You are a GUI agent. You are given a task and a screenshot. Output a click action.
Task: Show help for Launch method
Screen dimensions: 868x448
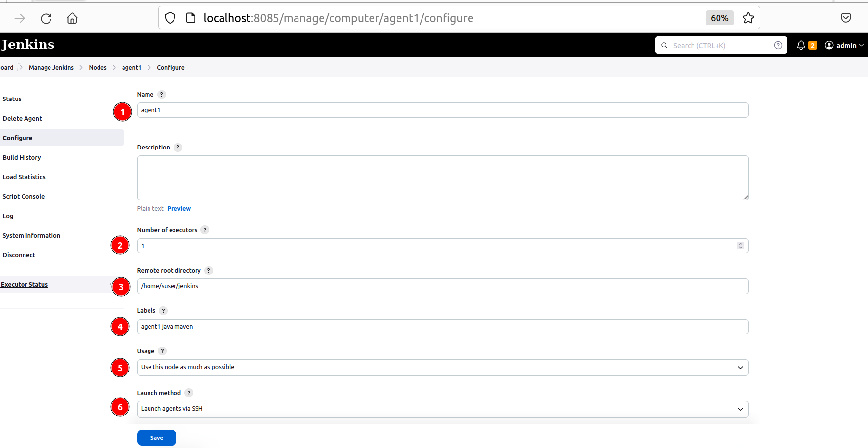click(x=189, y=393)
